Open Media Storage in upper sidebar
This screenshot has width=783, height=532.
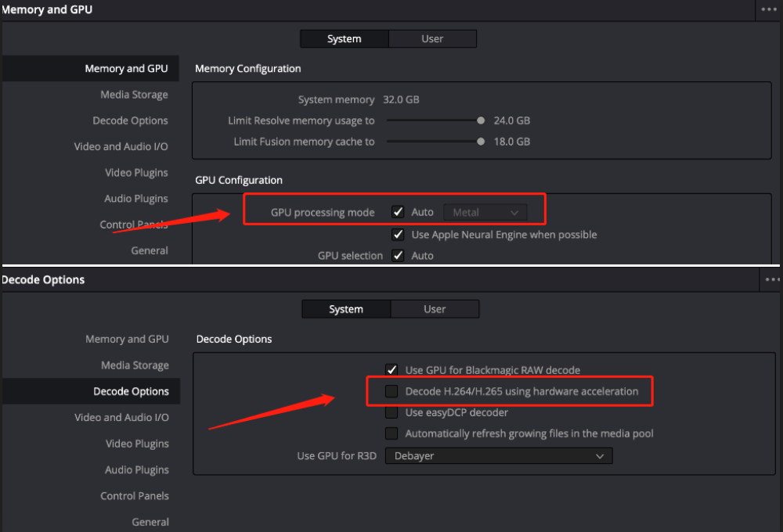pos(134,95)
